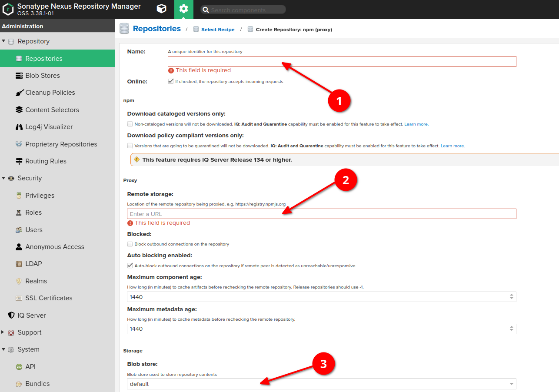Collapse the System tree section
559x392 pixels.
click(x=3, y=349)
